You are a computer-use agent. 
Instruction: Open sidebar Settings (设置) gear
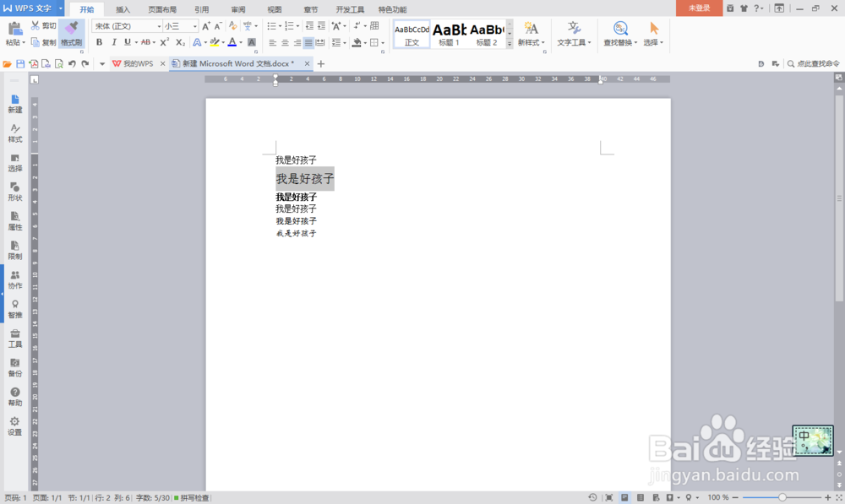coord(15,426)
